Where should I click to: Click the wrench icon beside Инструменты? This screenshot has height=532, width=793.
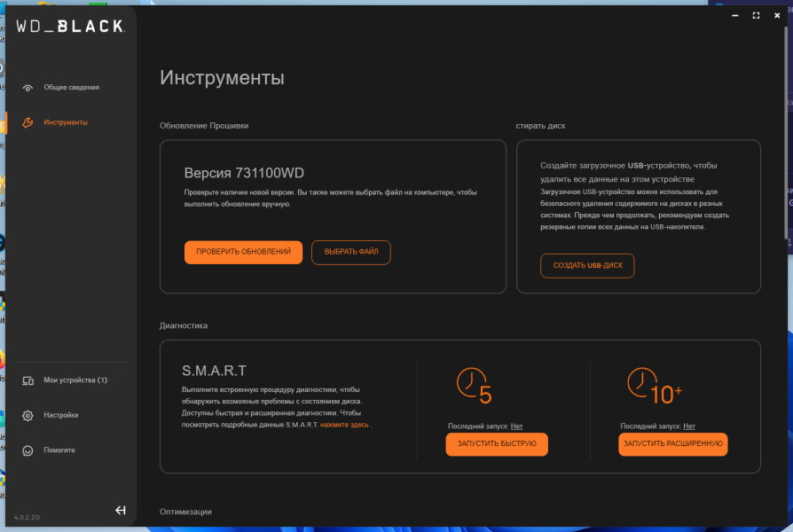[x=27, y=123]
